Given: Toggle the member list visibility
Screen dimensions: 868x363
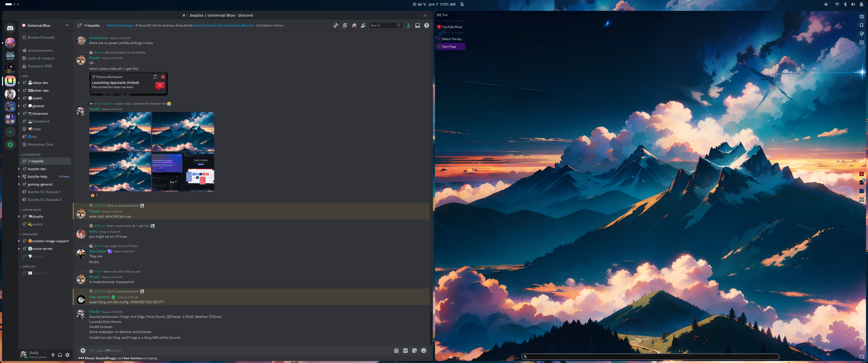Looking at the screenshot, I should point(363,26).
